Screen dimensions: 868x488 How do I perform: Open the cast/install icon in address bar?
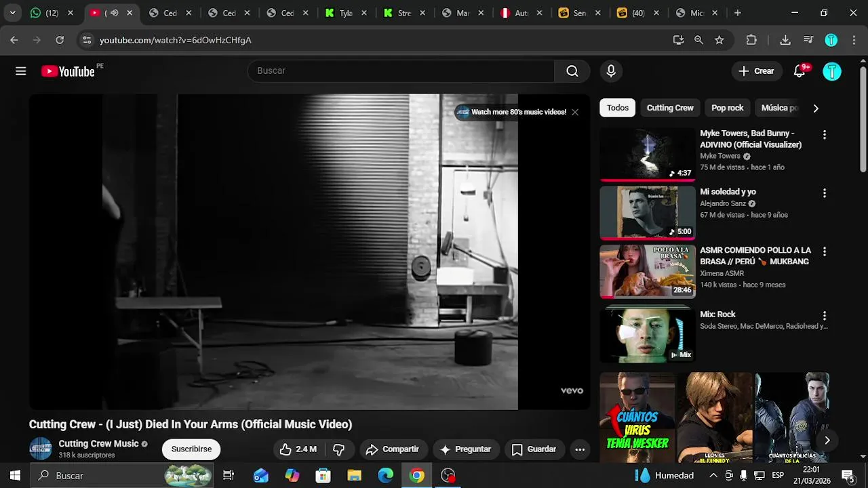pyautogui.click(x=679, y=40)
